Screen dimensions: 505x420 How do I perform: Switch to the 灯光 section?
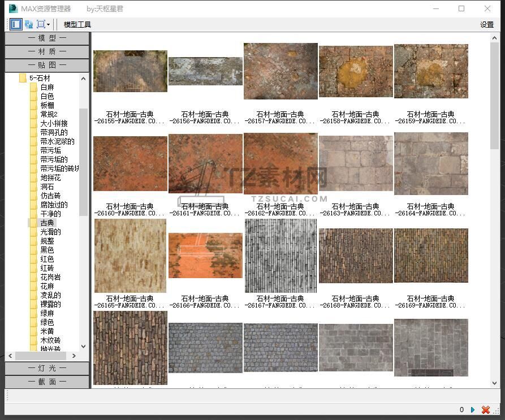tap(47, 368)
